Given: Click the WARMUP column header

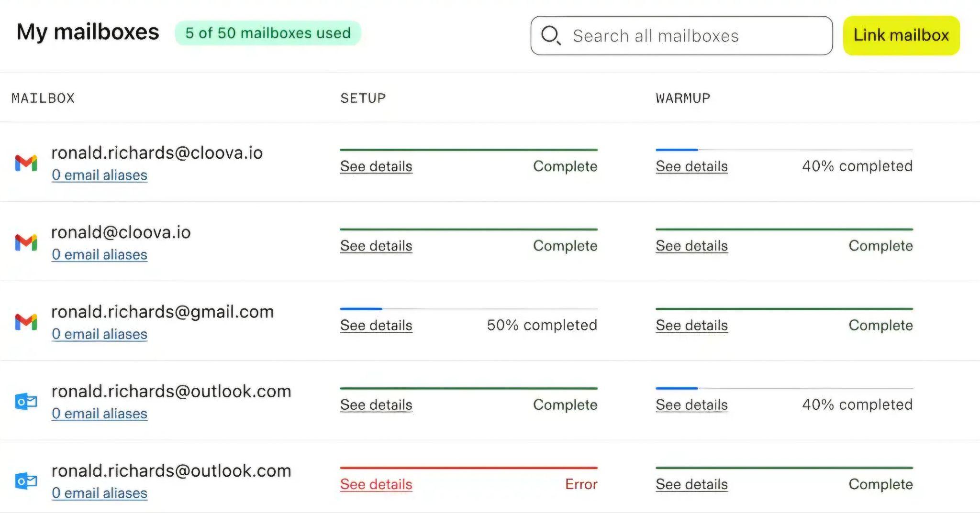Looking at the screenshot, I should click(683, 98).
